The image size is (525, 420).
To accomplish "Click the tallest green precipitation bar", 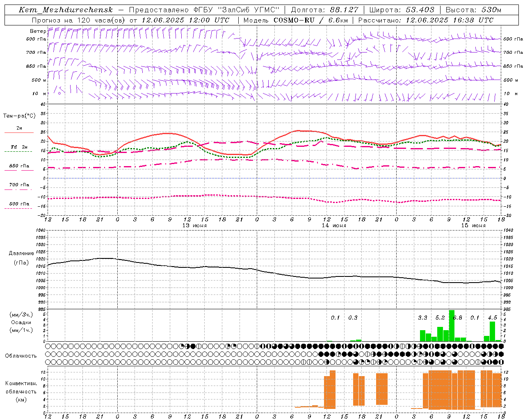I will point(452,326).
